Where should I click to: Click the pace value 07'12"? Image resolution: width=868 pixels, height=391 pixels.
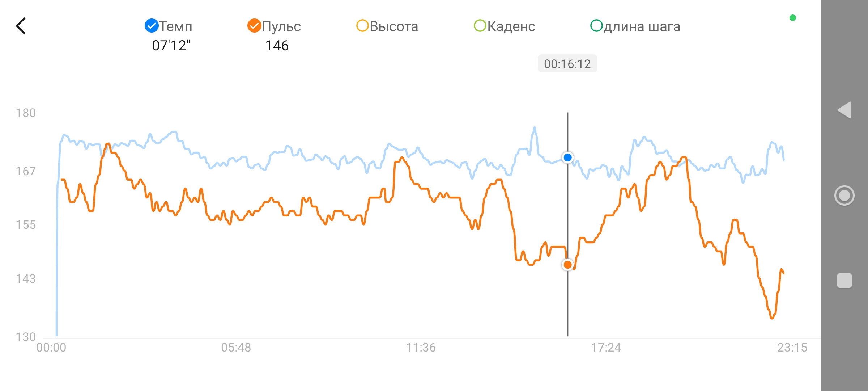click(x=171, y=46)
